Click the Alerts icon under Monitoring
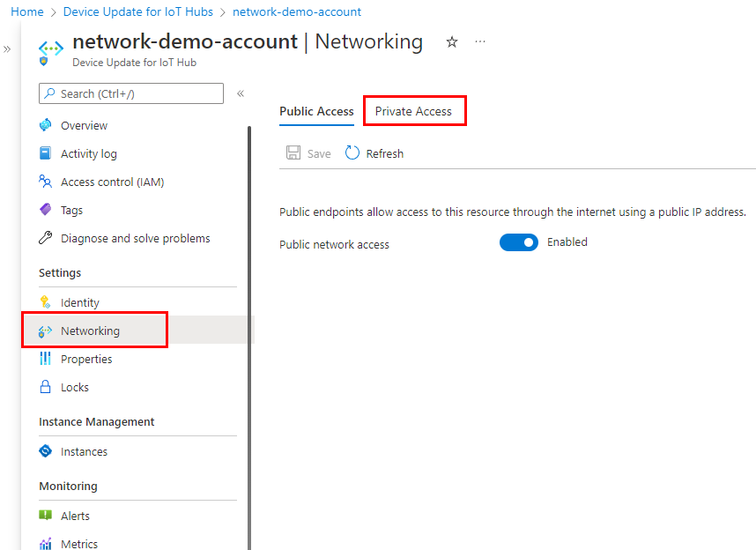 click(47, 516)
